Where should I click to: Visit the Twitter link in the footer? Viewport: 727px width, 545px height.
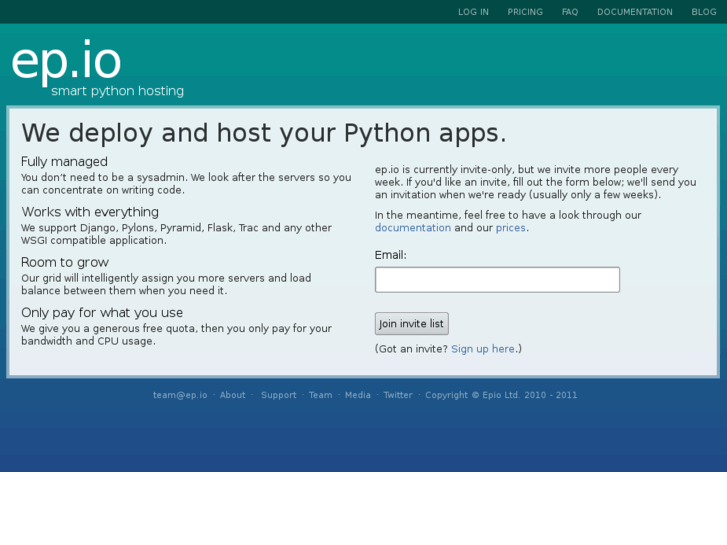point(398,395)
